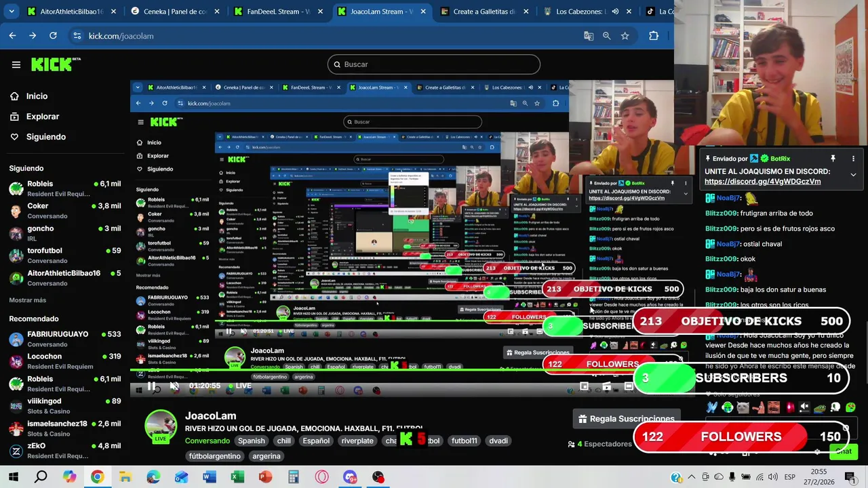Open the Google Translate page icon
The height and width of the screenshot is (488, 868).
[x=589, y=36]
